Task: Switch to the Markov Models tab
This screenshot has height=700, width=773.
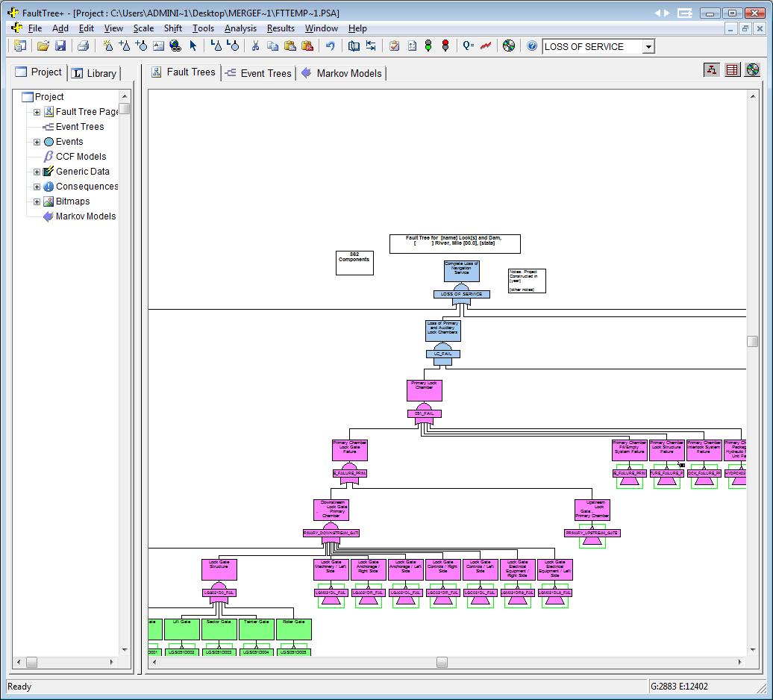Action: (342, 73)
